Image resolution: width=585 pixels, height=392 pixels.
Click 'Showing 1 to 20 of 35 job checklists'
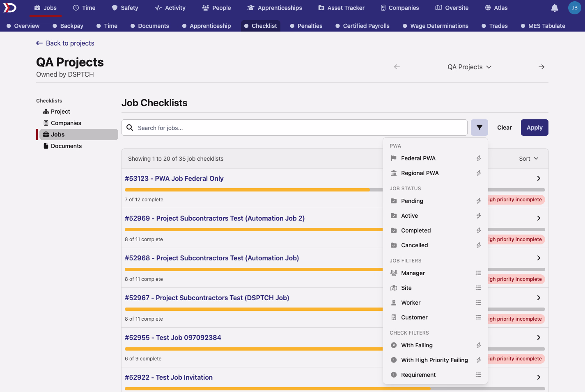point(176,159)
